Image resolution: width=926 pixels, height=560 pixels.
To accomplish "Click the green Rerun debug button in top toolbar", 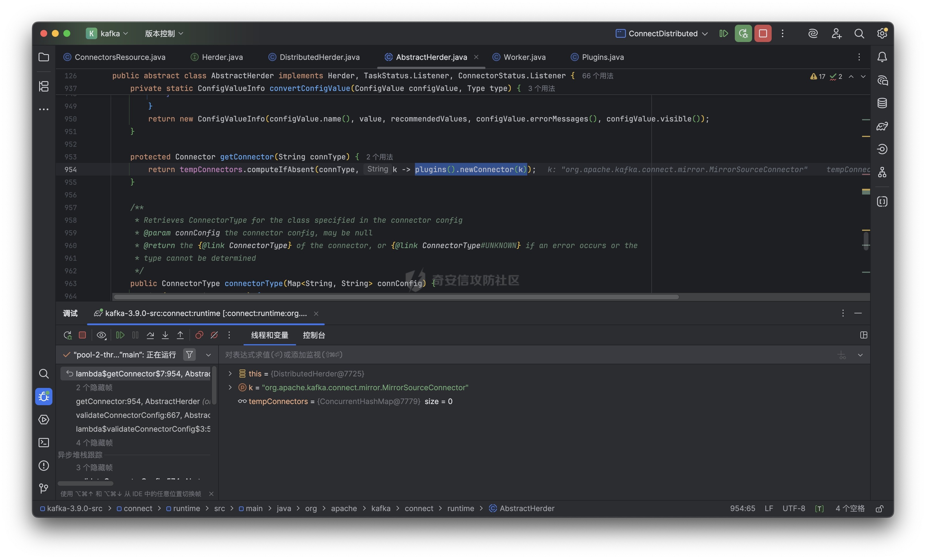I will [743, 33].
